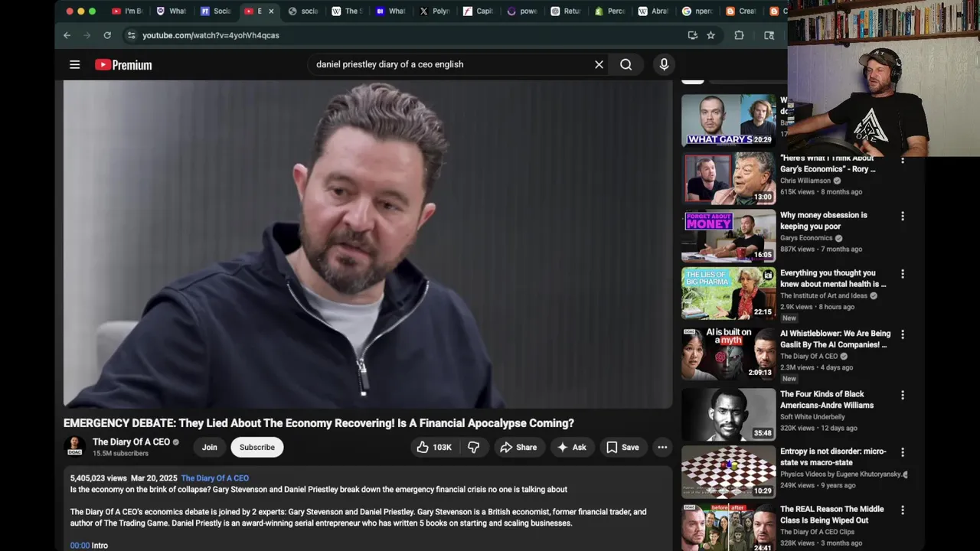Open before/after Middle Class thumbnail 24:41
Screen dimensions: 980x551
(728, 527)
